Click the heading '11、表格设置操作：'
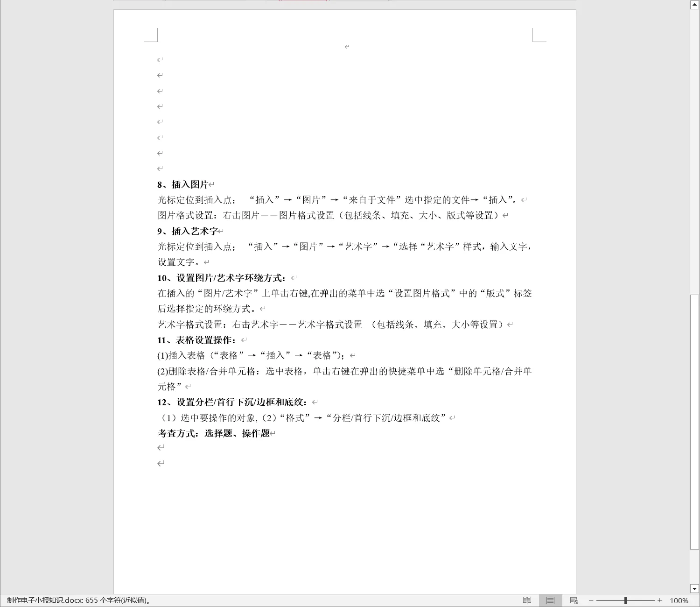The width and height of the screenshot is (700, 607). click(198, 340)
